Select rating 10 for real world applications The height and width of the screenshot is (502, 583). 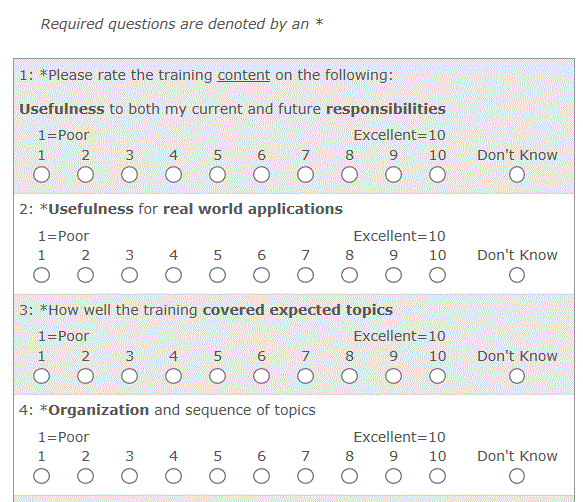pos(437,275)
